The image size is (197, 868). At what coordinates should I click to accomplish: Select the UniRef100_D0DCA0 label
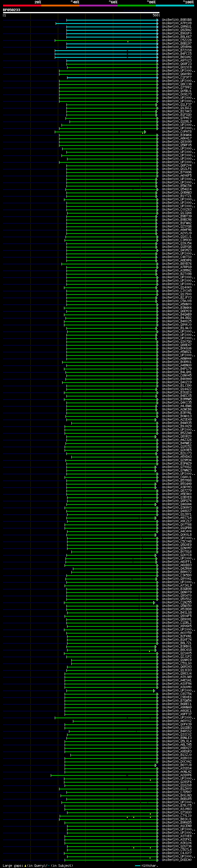click(176, 860)
